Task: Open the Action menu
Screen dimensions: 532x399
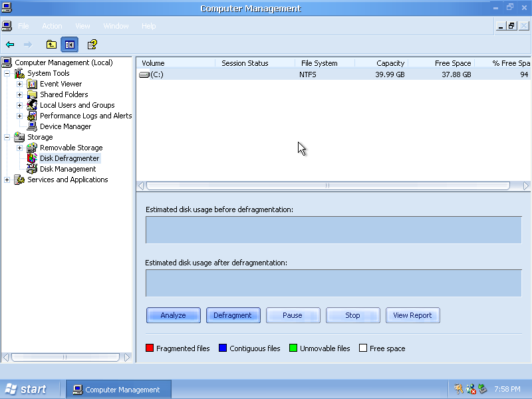Action: click(52, 26)
